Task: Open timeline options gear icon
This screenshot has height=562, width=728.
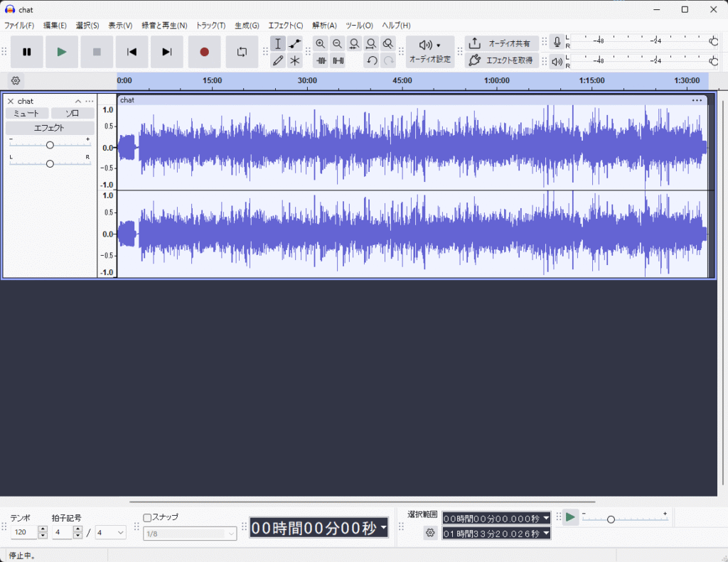Action: (x=16, y=81)
